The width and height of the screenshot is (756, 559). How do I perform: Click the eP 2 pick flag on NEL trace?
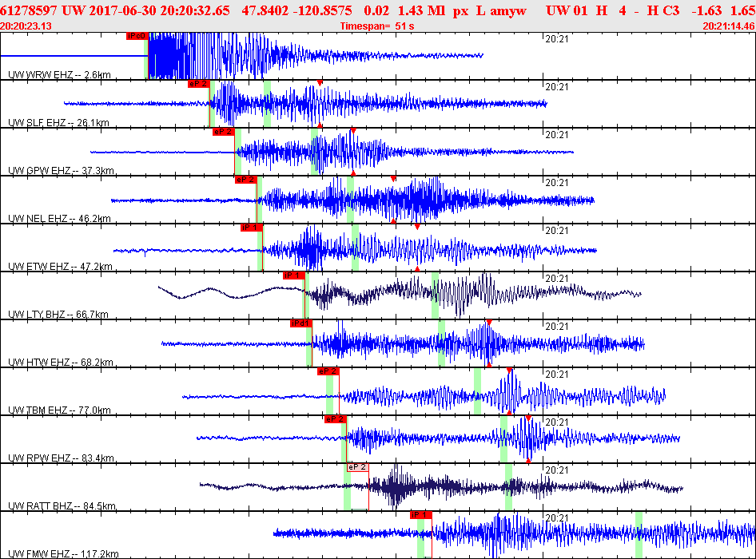[x=245, y=180]
